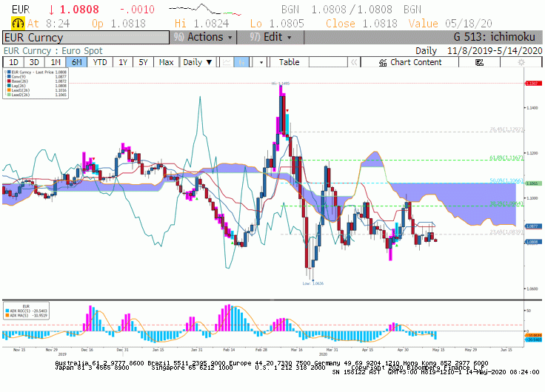Open the chart settings gear icon
The height and width of the screenshot is (392, 545).
click(x=521, y=62)
